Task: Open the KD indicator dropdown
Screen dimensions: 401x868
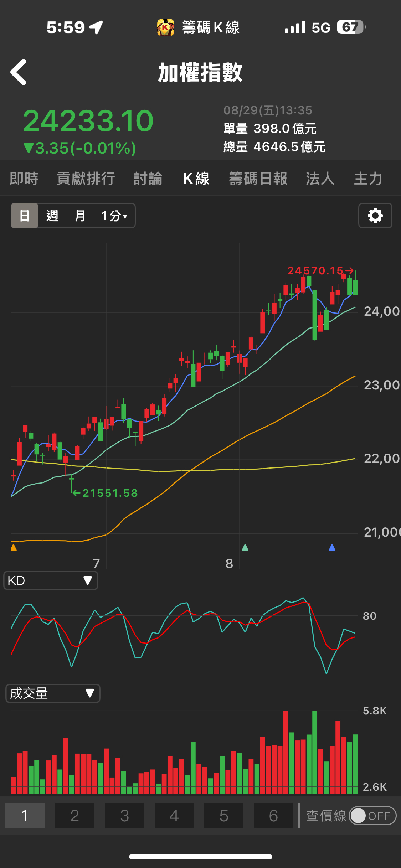Action: click(51, 580)
